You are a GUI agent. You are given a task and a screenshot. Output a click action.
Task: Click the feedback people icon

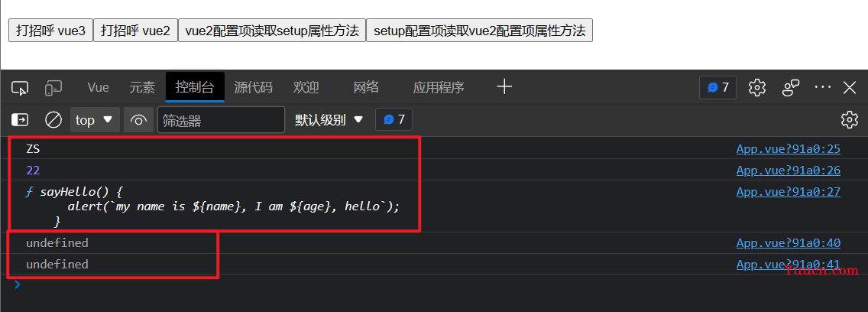791,88
